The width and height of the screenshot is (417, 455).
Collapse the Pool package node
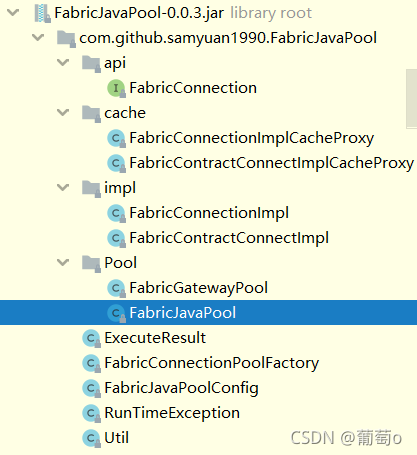(63, 263)
